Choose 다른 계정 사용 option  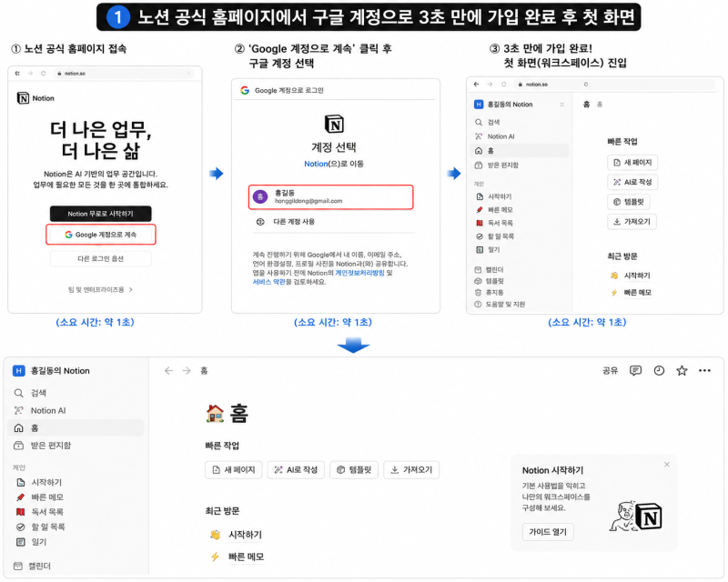coord(286,222)
